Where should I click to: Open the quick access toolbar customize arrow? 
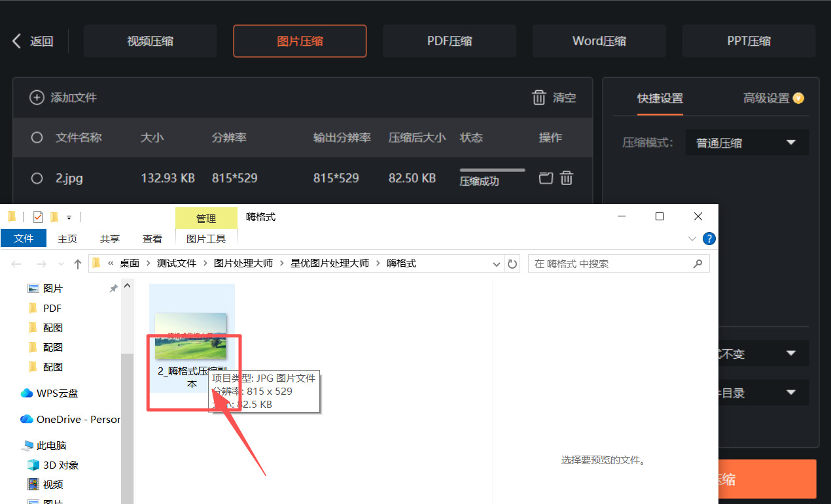point(69,218)
